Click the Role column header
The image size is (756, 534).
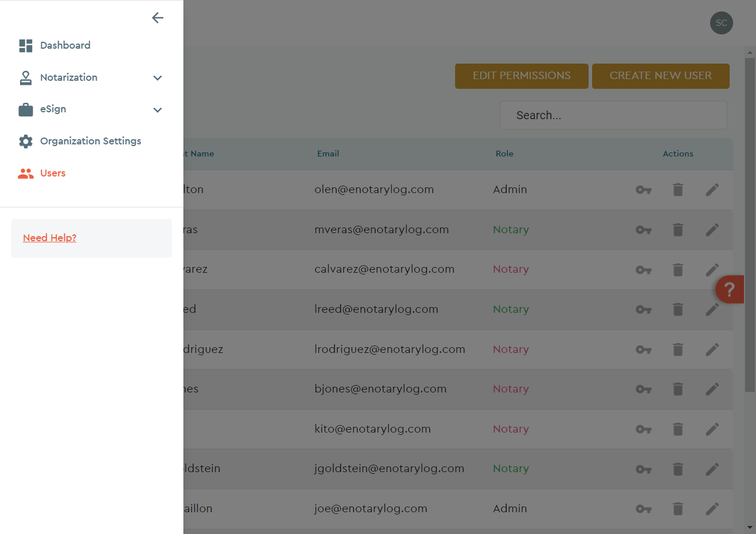(x=504, y=154)
